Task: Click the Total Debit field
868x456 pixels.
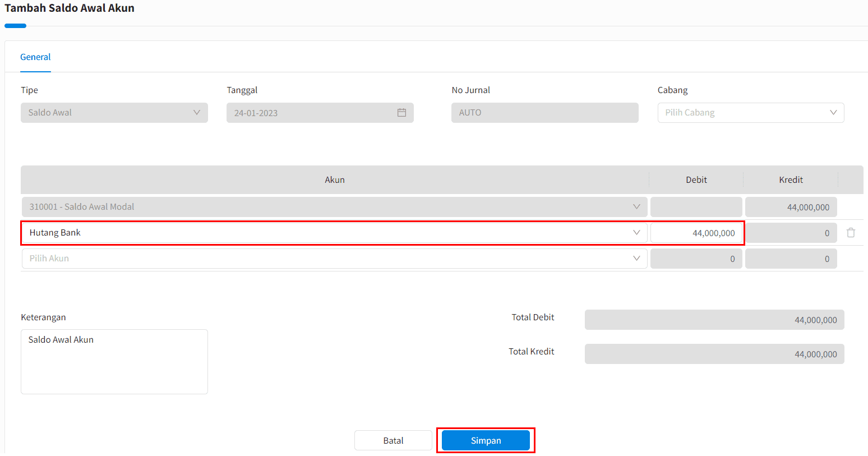Action: 714,320
